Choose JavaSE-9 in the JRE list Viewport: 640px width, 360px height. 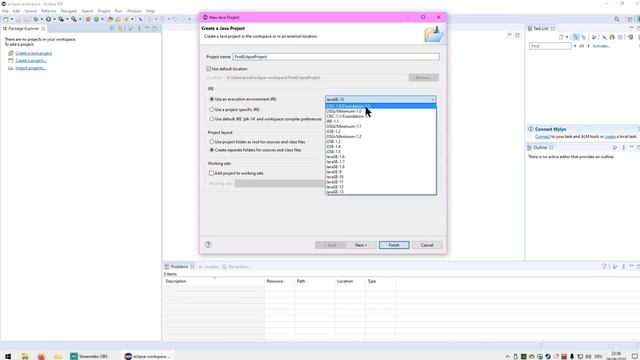tap(380, 172)
